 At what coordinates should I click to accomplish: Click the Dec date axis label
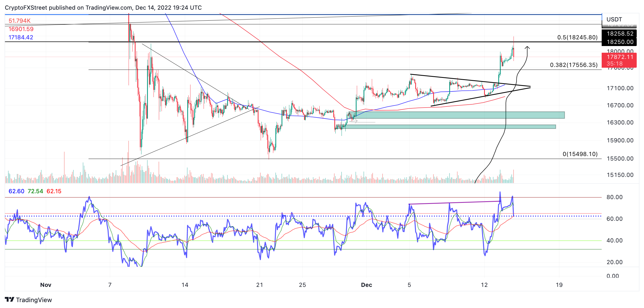coord(366,285)
